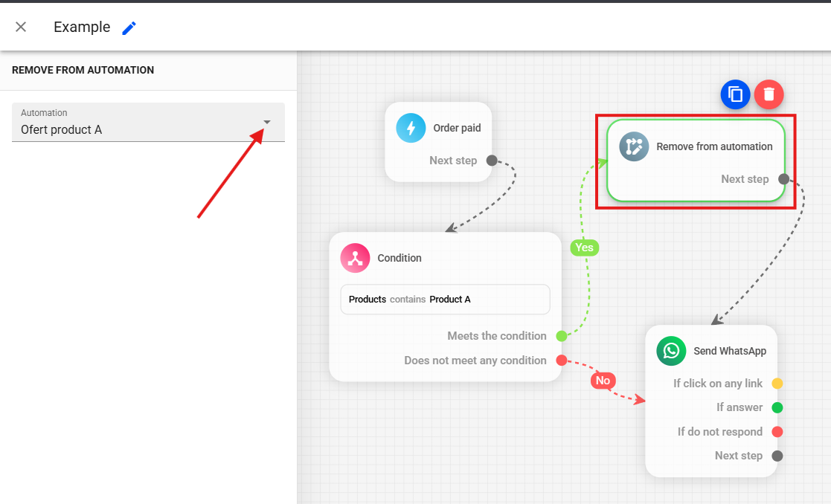The image size is (831, 504).
Task: Click the red No connection label
Action: click(603, 381)
